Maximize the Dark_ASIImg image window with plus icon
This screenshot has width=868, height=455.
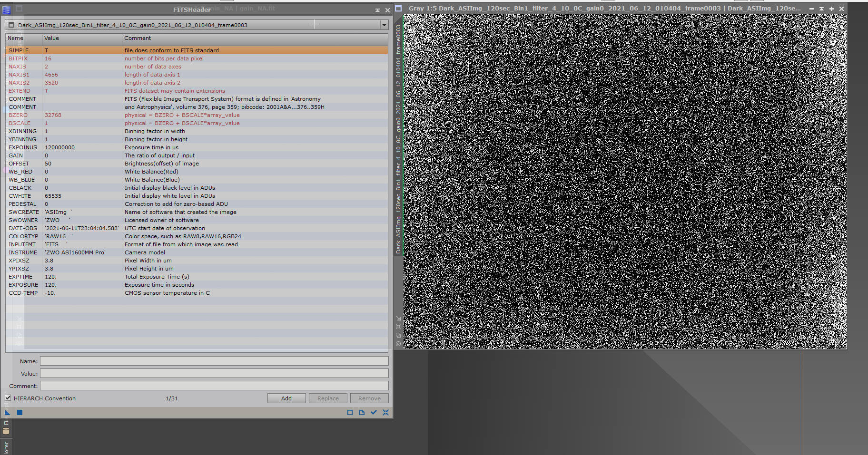831,9
